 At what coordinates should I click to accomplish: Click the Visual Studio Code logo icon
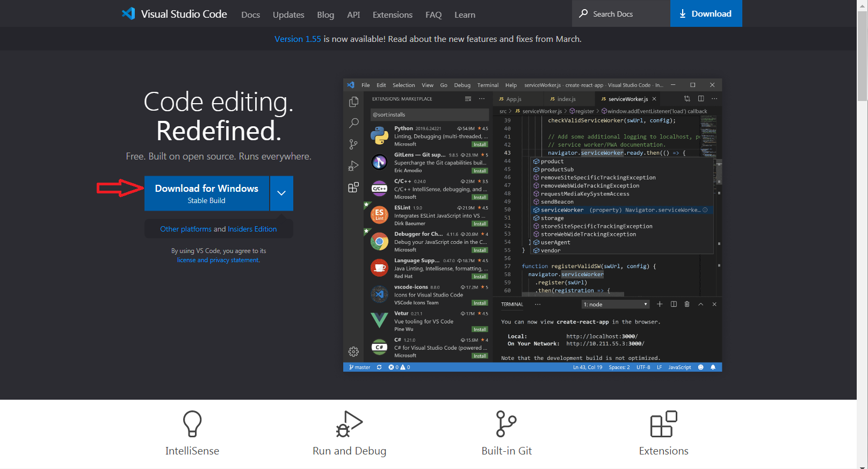tap(128, 13)
